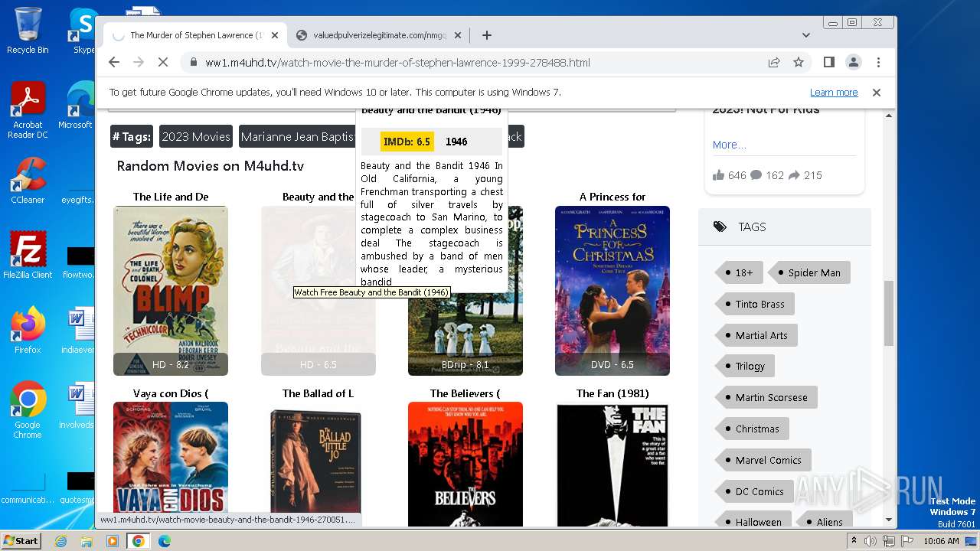Bookmark this page with the star icon

799,63
